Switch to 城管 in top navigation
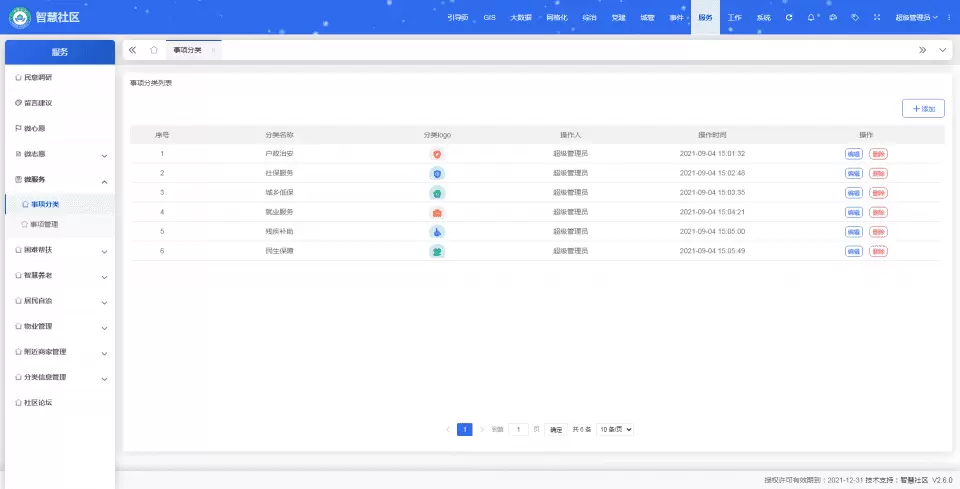This screenshot has height=489, width=960. (x=647, y=18)
